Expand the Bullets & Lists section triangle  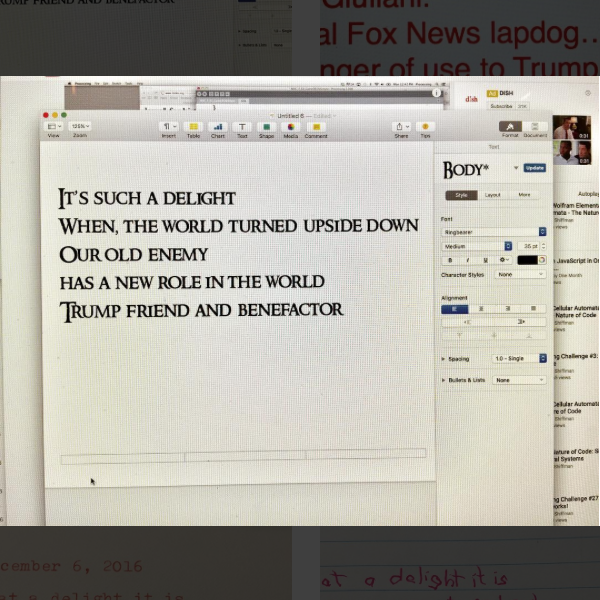(443, 380)
